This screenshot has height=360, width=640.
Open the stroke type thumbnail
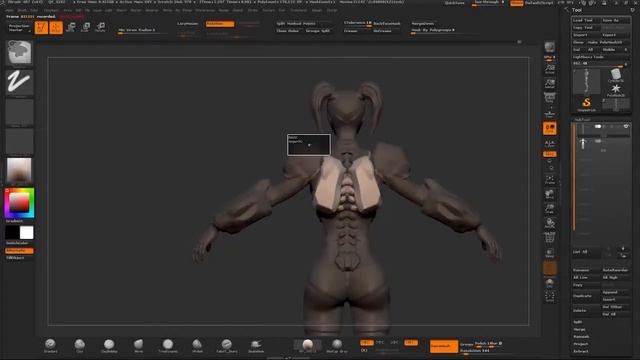click(19, 83)
